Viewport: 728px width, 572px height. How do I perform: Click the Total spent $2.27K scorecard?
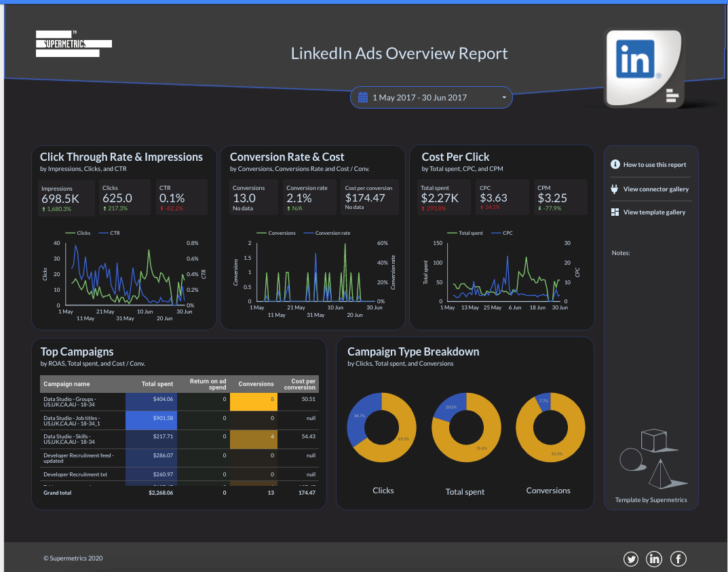point(444,197)
